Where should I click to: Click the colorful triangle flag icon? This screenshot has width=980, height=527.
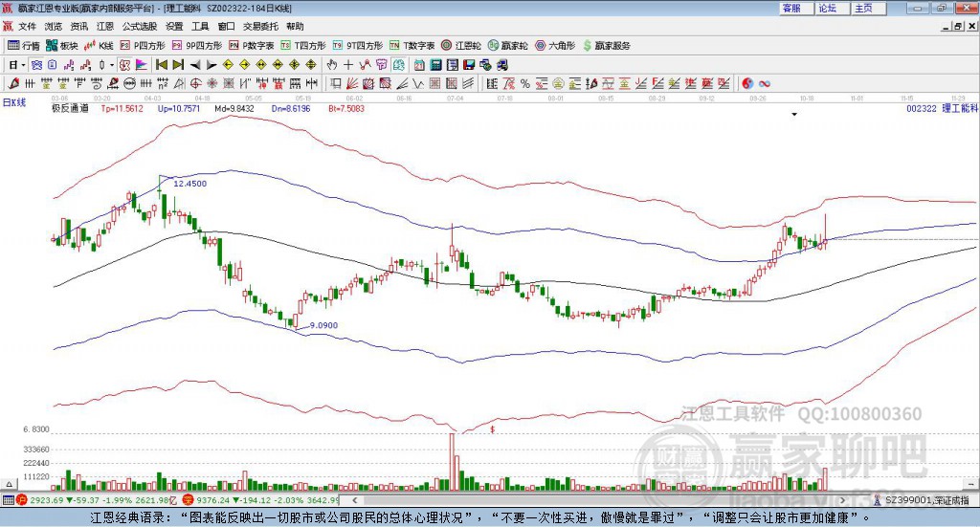pos(142,65)
